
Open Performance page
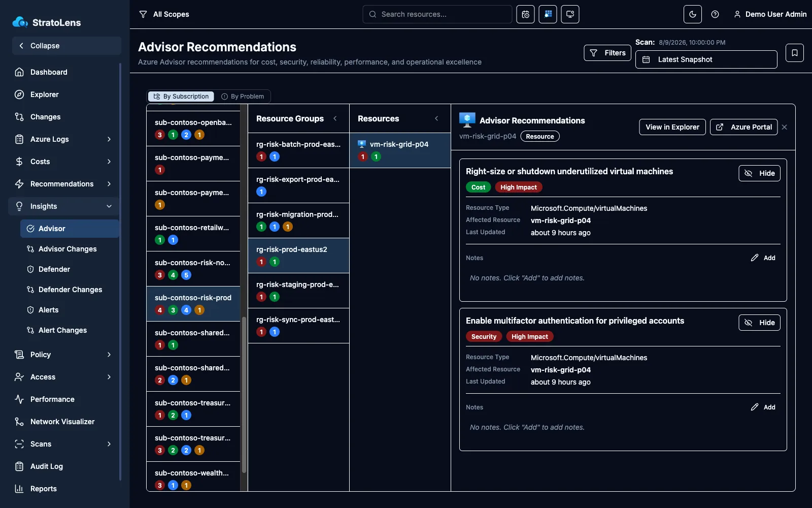[65, 399]
